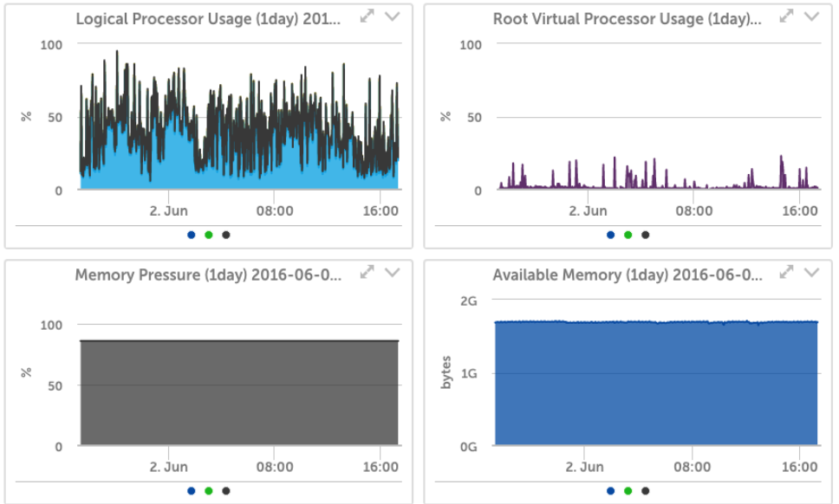Image resolution: width=839 pixels, height=504 pixels.
Task: Toggle the green dot under Root Virtual Processor Usage
Action: click(627, 234)
